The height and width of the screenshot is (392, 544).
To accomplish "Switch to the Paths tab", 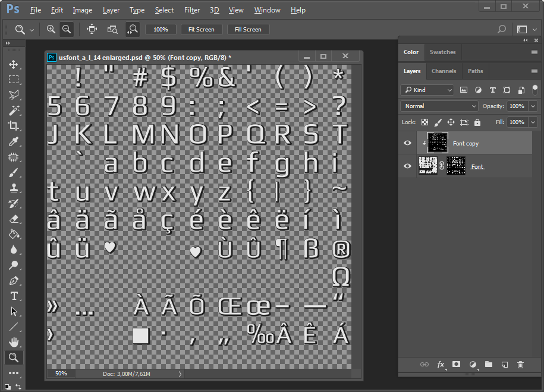I will (475, 71).
